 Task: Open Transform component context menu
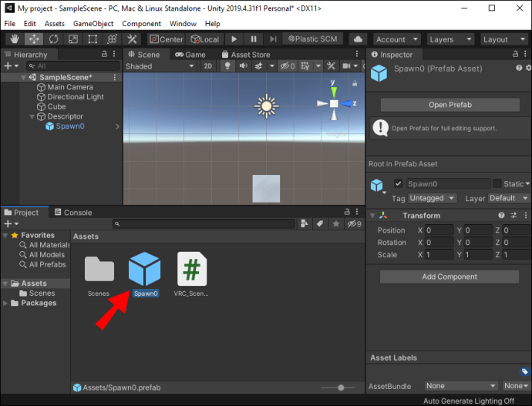526,215
